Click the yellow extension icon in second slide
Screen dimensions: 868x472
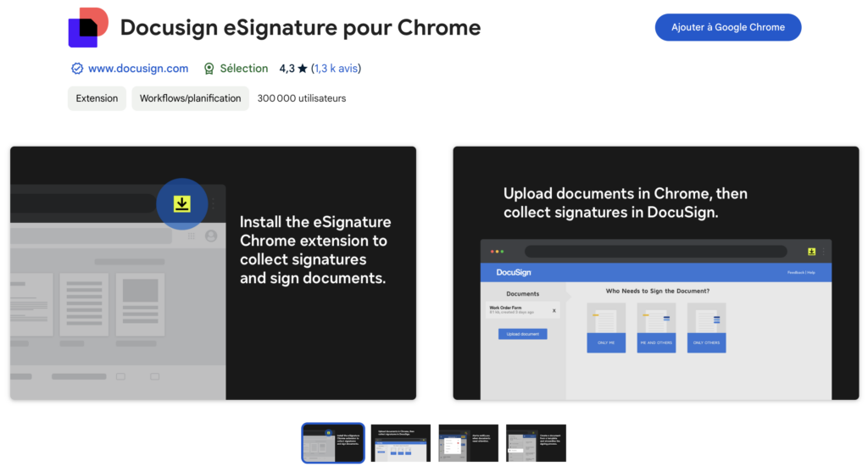(811, 252)
